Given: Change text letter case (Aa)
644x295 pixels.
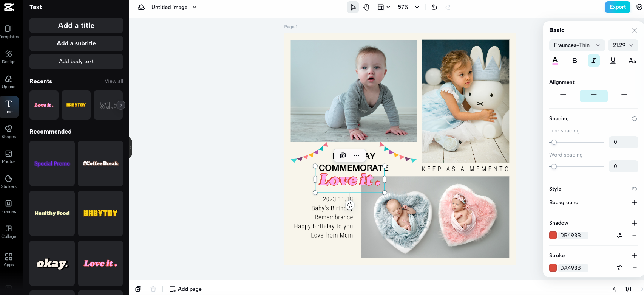Looking at the screenshot, I should point(632,61).
